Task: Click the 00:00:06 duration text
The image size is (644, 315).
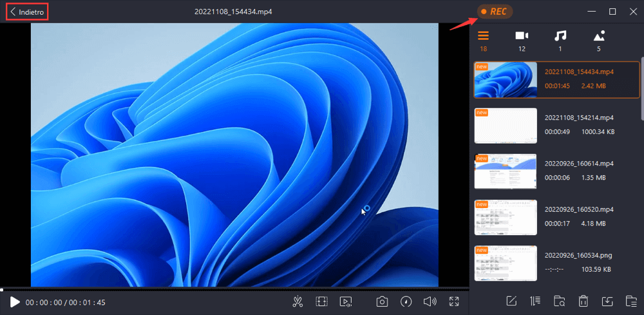Action: pos(557,178)
